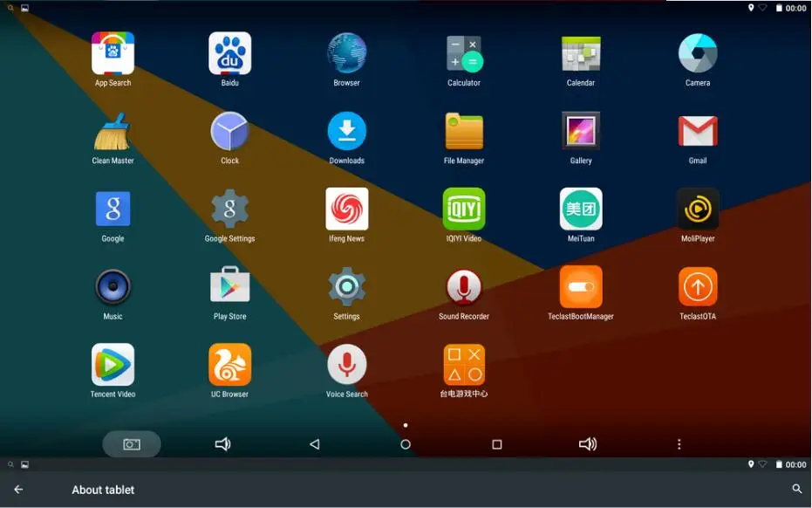The image size is (812, 508).
Task: Open Voice Search microphone icon
Action: [347, 364]
